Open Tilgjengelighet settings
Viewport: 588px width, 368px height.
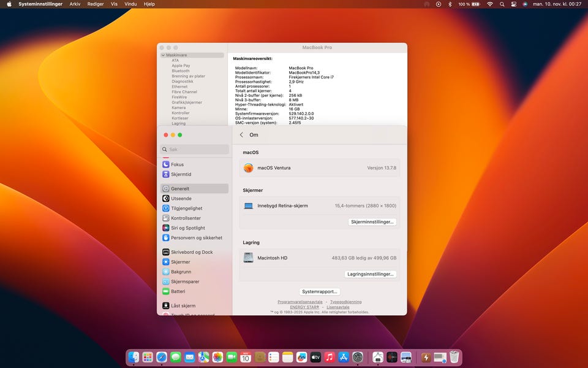186,209
